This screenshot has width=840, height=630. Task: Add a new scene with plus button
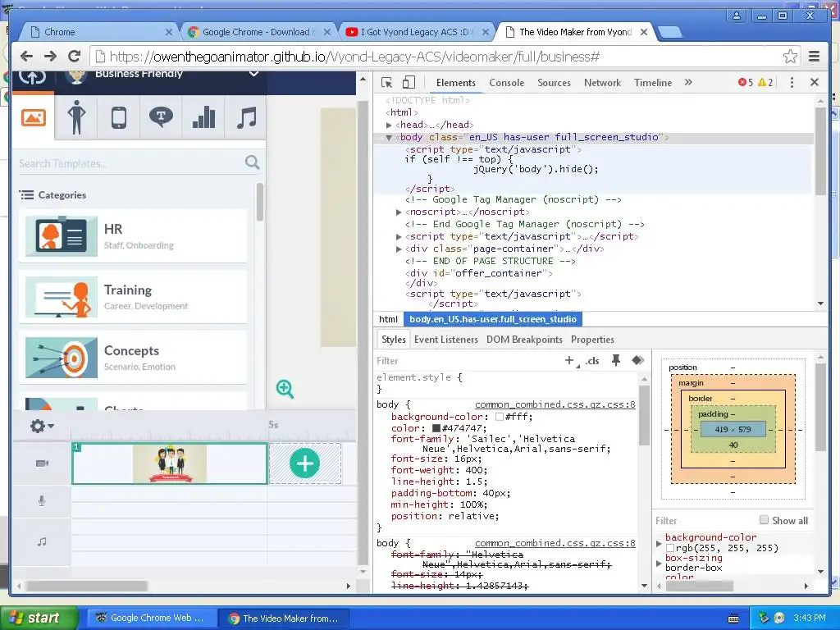pos(305,463)
